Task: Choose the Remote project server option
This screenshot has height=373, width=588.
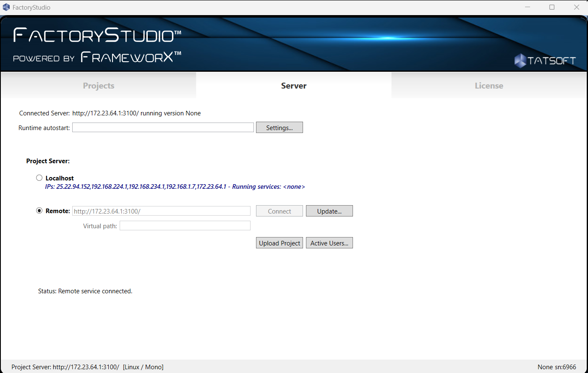Action: (x=39, y=211)
